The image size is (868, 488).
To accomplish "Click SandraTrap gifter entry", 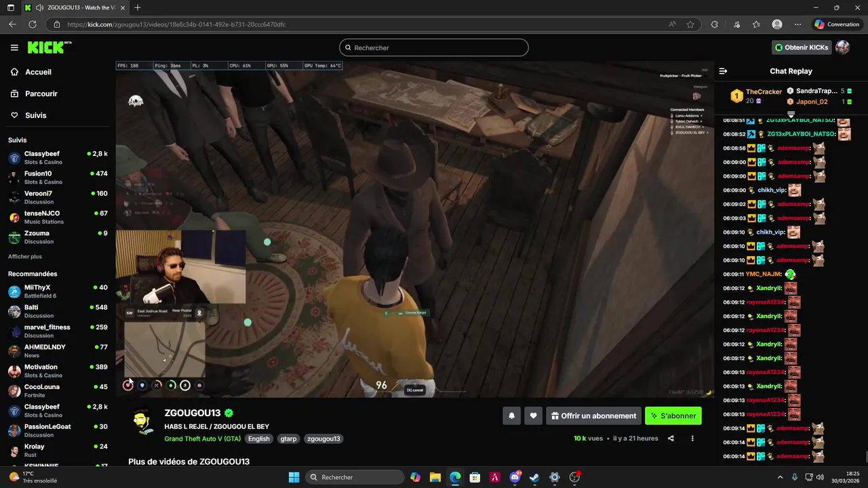I will 820,91.
